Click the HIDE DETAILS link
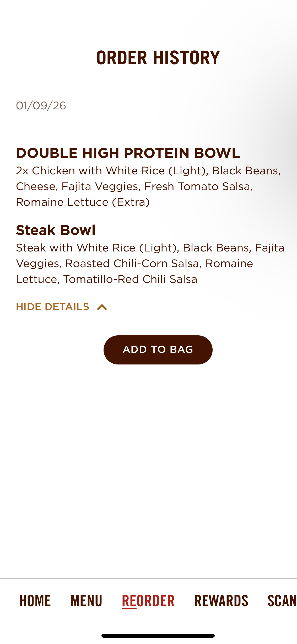 (53, 307)
